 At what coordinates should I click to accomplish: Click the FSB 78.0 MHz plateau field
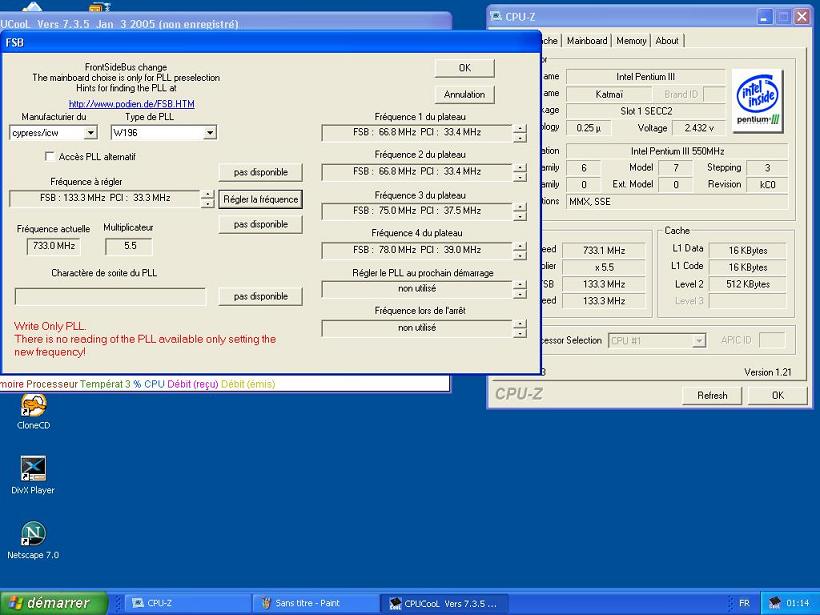click(x=417, y=250)
